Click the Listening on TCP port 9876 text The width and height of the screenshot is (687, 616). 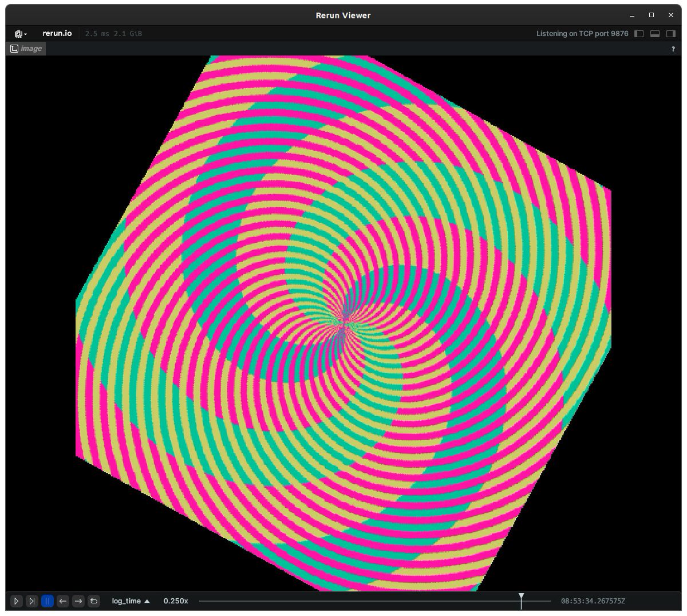[x=582, y=34]
